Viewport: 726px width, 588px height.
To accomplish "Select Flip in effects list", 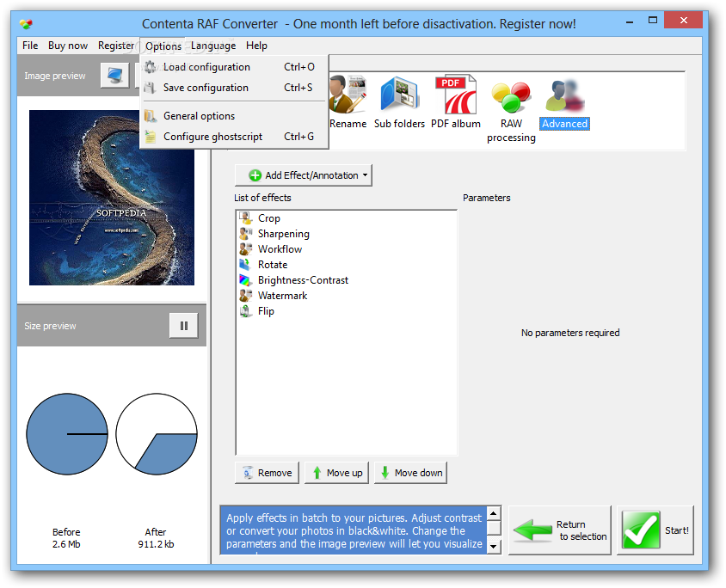I will click(266, 311).
